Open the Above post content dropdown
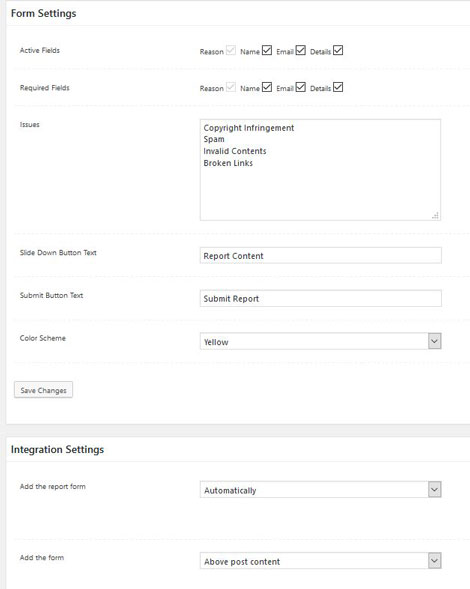The width and height of the screenshot is (470, 589). pos(320,561)
